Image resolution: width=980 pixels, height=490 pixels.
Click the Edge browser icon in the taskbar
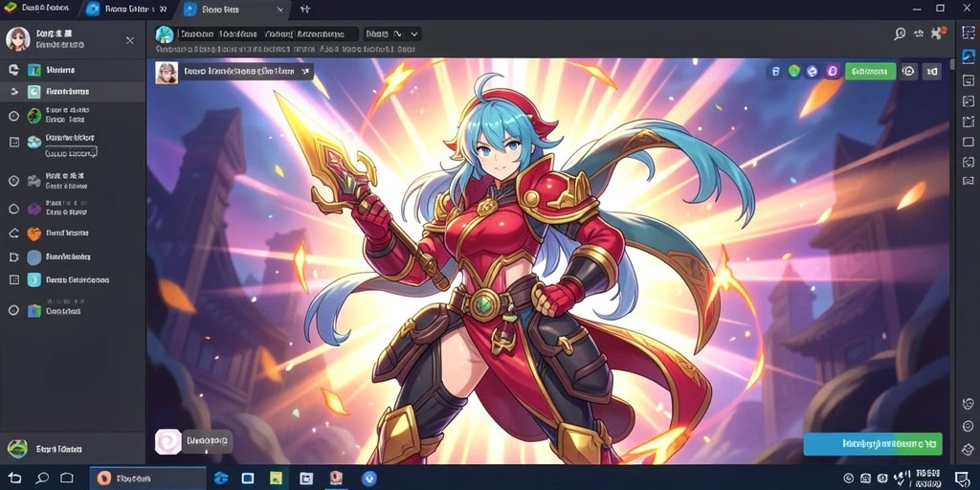(221, 479)
